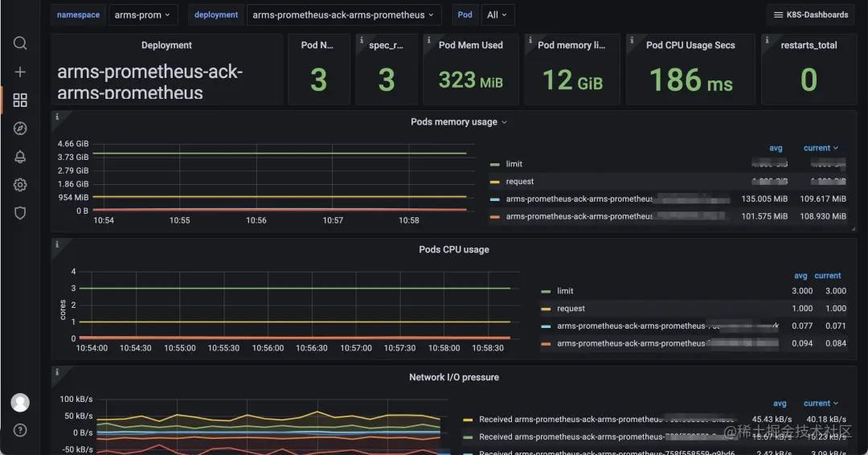This screenshot has width=868, height=455.
Task: Sort Network I/O legend by avg column
Action: coord(780,403)
